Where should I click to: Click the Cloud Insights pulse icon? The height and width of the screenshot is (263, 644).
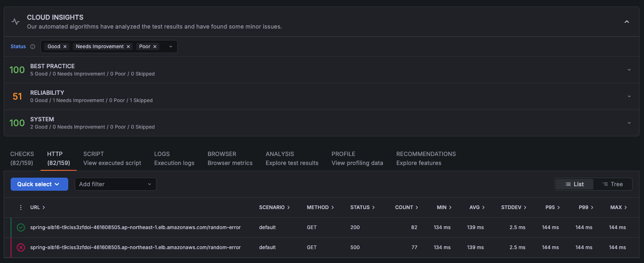click(x=16, y=22)
